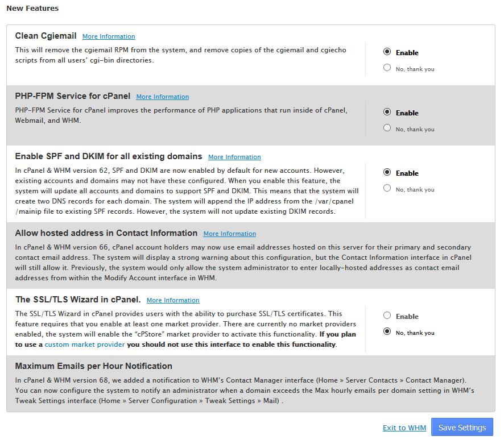The image size is (504, 440).
Task: Click the PHP-FPM Service for cPanel heading
Action: (73, 96)
